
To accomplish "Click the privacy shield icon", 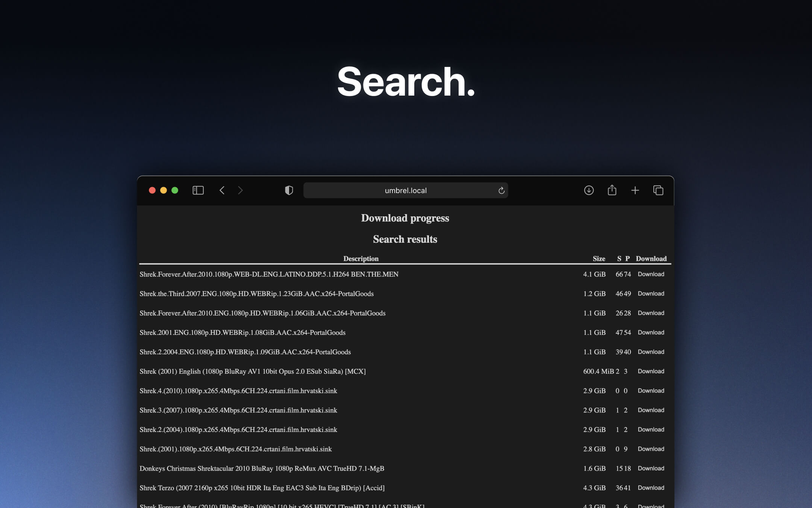I will coord(288,190).
